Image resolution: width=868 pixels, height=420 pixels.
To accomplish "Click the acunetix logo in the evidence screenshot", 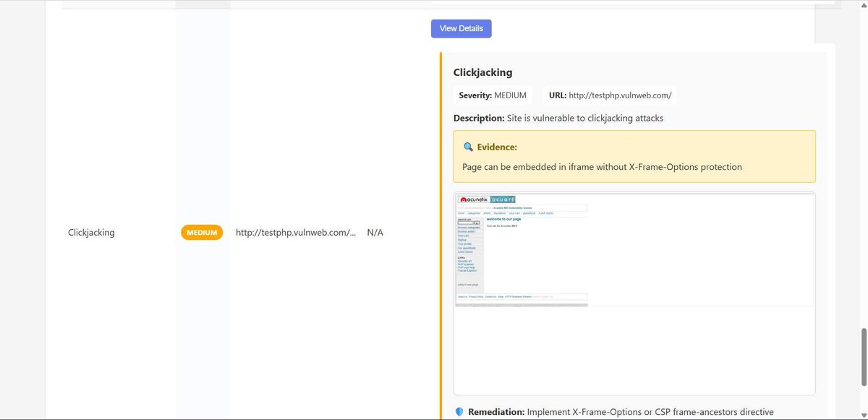I will click(475, 200).
